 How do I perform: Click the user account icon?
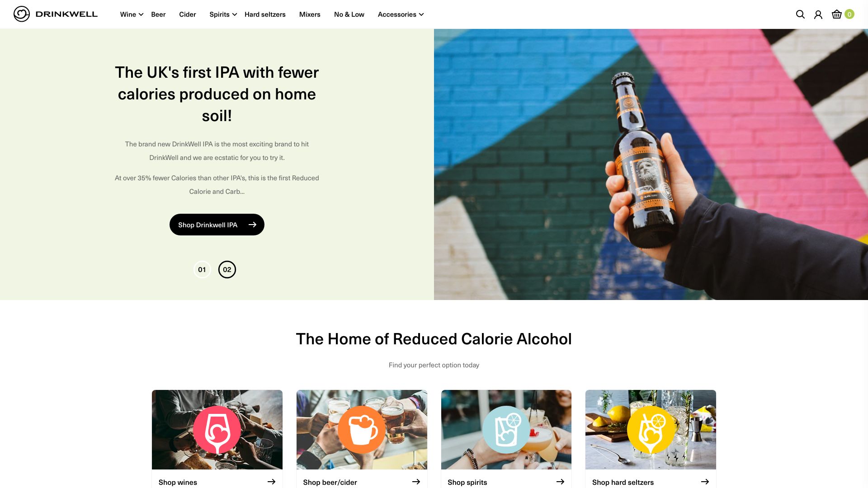818,14
